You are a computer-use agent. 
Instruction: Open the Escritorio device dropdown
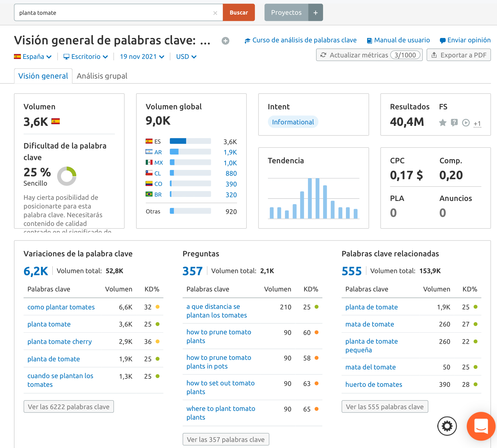(86, 57)
